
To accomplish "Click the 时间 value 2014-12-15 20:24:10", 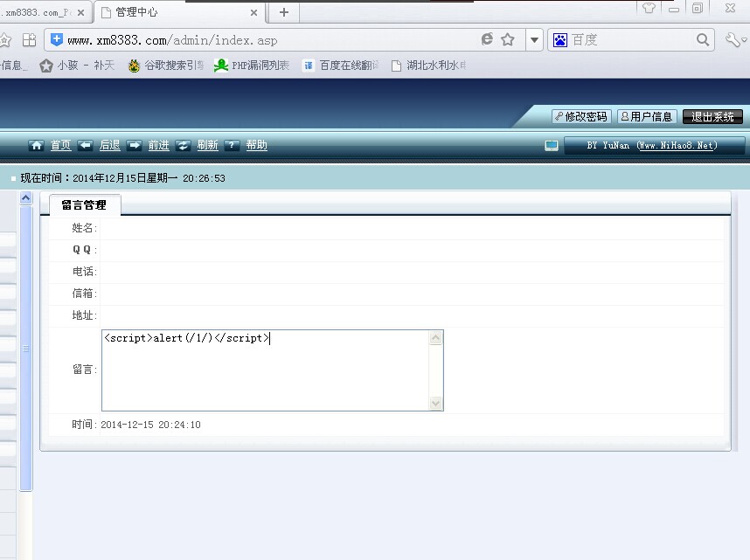I will click(x=150, y=425).
